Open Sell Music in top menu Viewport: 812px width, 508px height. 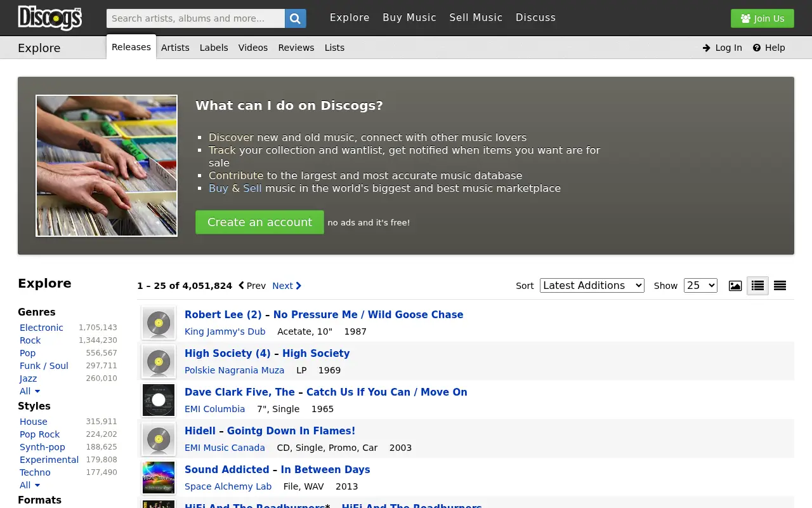tap(476, 18)
